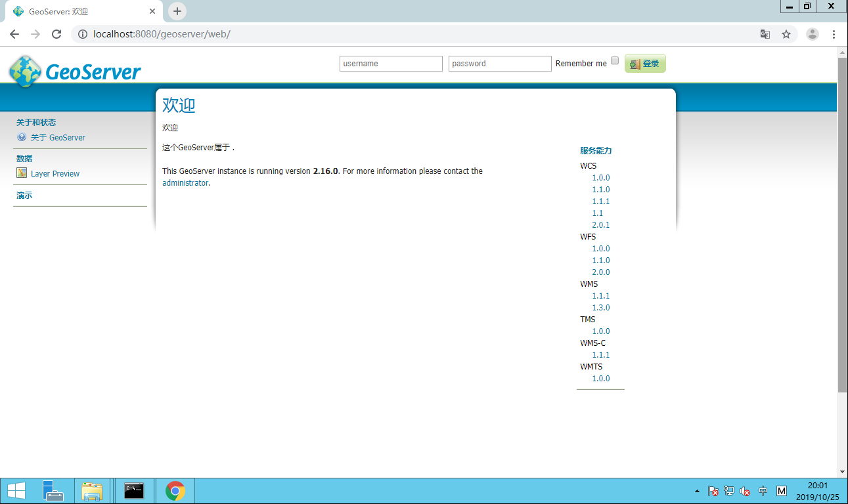This screenshot has height=504, width=848.
Task: Click the Layer Preview icon in sidebar
Action: 22,173
